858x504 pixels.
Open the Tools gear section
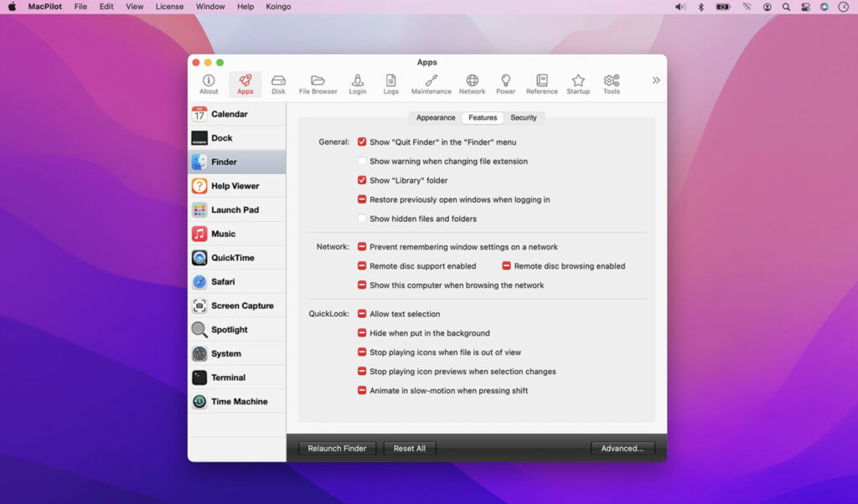click(611, 85)
